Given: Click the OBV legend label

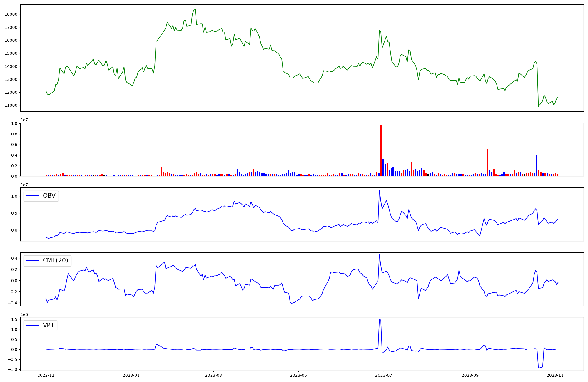Looking at the screenshot, I should [x=49, y=196].
